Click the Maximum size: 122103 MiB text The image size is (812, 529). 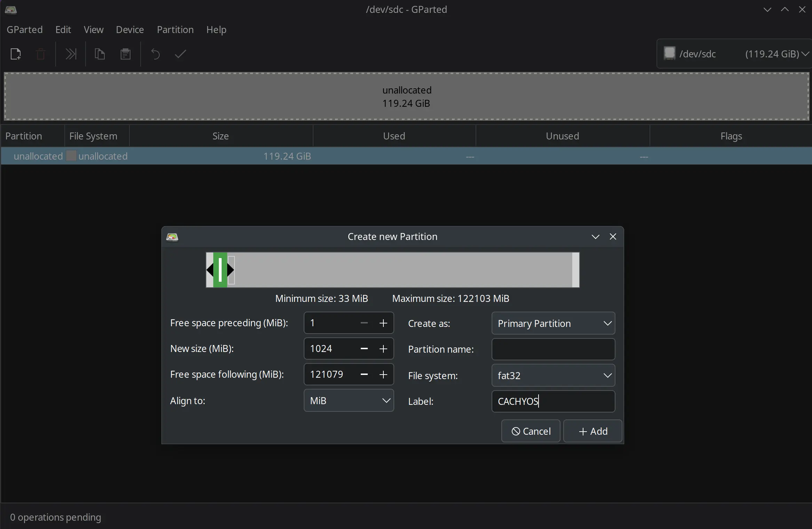451,299
